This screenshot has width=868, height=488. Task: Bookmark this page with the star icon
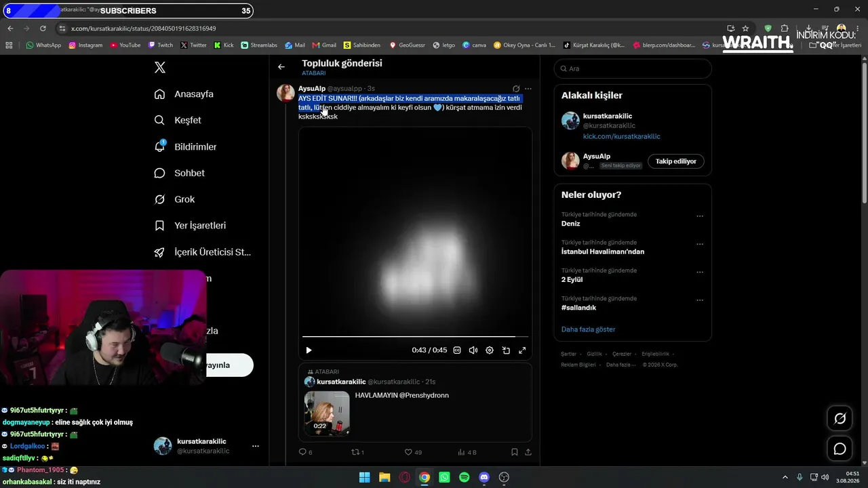[x=745, y=28]
